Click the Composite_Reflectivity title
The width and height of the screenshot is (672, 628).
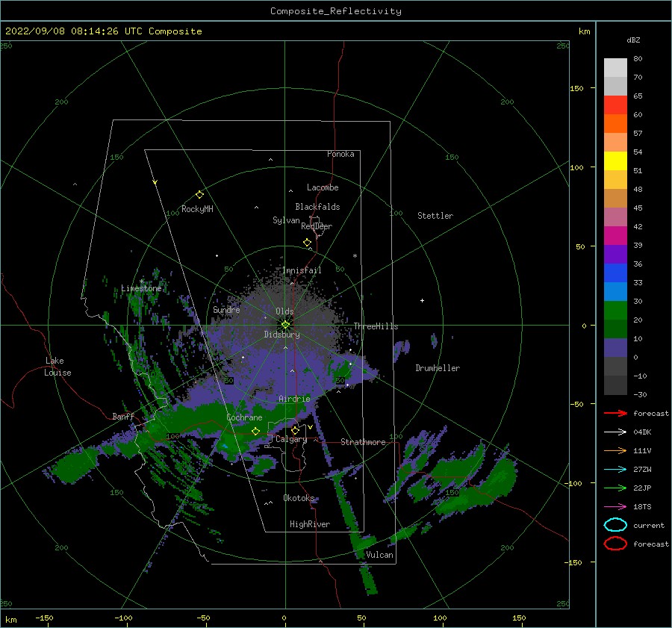(x=336, y=11)
